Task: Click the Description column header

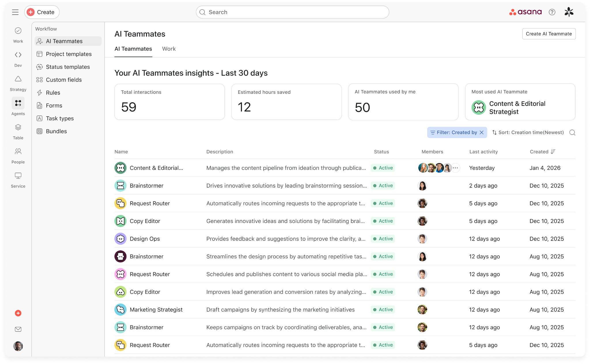Action: (220, 152)
